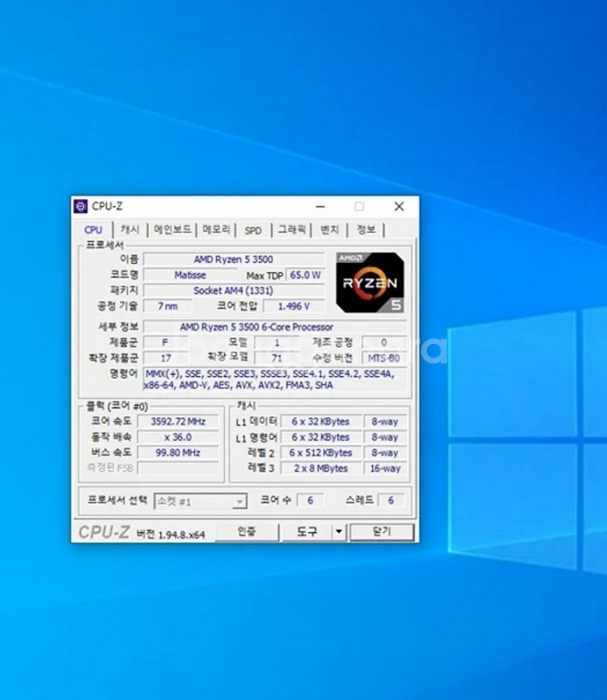Open the 벤치 tab
607x700 pixels.
(x=329, y=230)
